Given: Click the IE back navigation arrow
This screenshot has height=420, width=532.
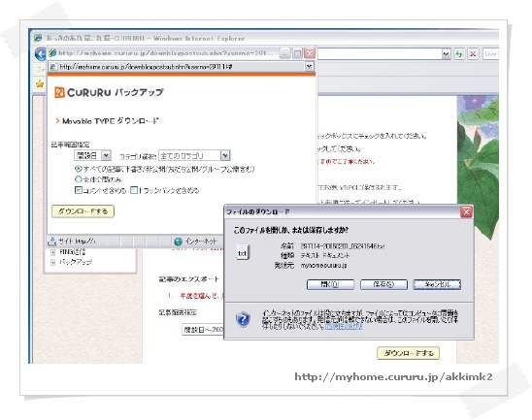Looking at the screenshot, I should (40, 54).
